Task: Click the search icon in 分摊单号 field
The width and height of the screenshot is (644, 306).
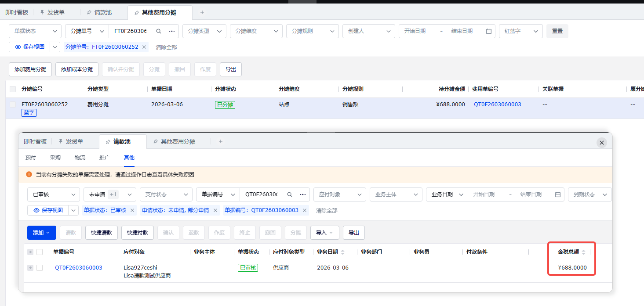Action: 158,31
